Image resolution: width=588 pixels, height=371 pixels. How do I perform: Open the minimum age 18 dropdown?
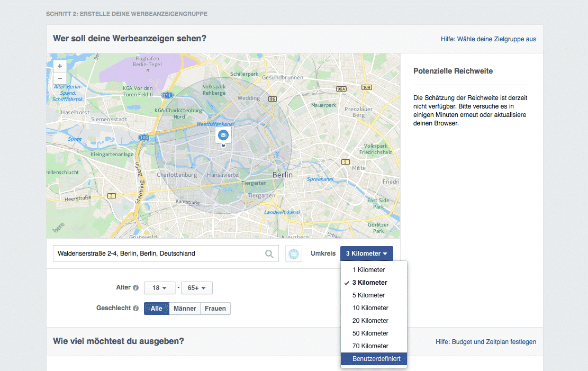(x=159, y=288)
